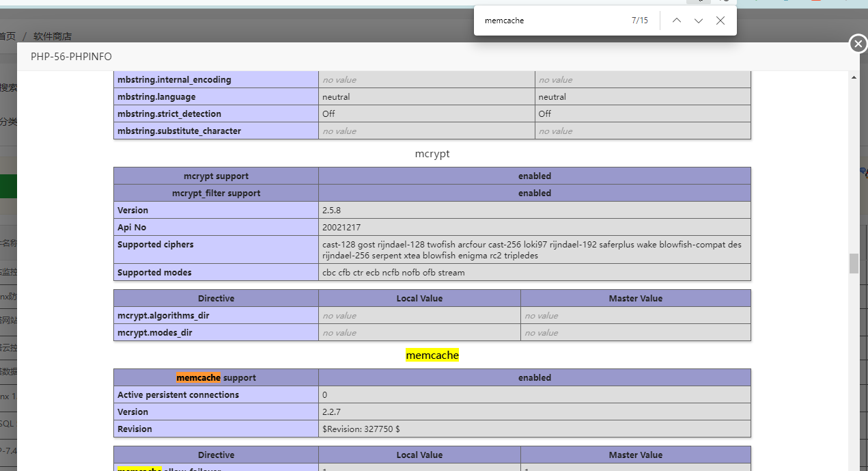Click the Active persistent connections row

coord(178,395)
